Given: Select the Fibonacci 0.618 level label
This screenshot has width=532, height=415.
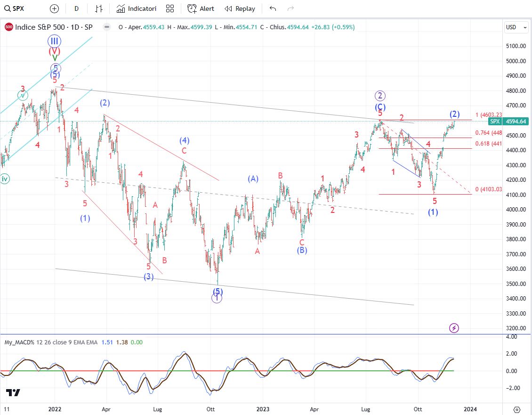Looking at the screenshot, I should click(489, 144).
